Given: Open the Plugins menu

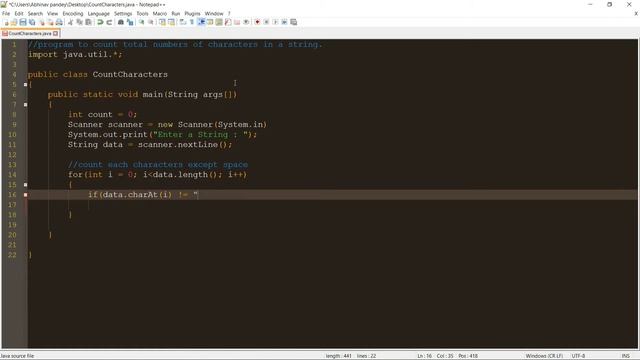Looking at the screenshot, I should (192, 13).
